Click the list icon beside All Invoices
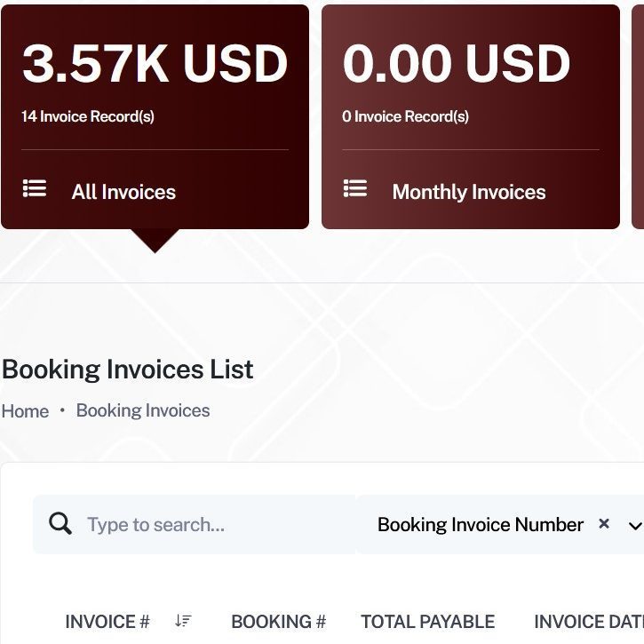 click(35, 188)
